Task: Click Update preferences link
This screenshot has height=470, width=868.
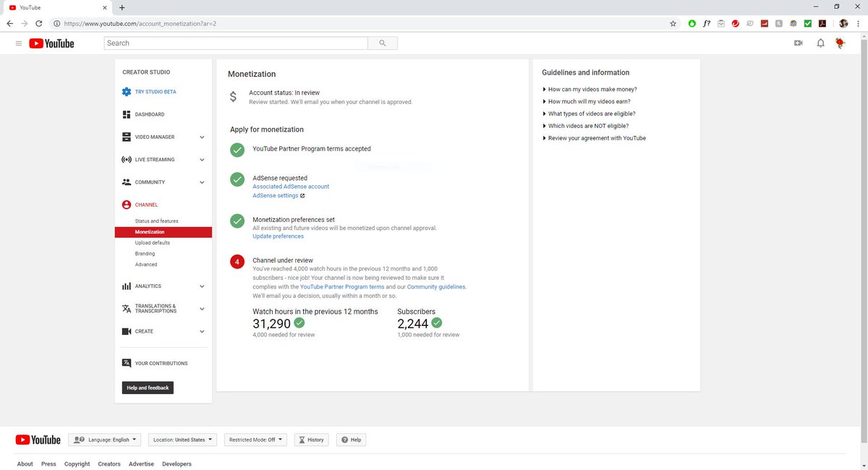Action: (278, 236)
